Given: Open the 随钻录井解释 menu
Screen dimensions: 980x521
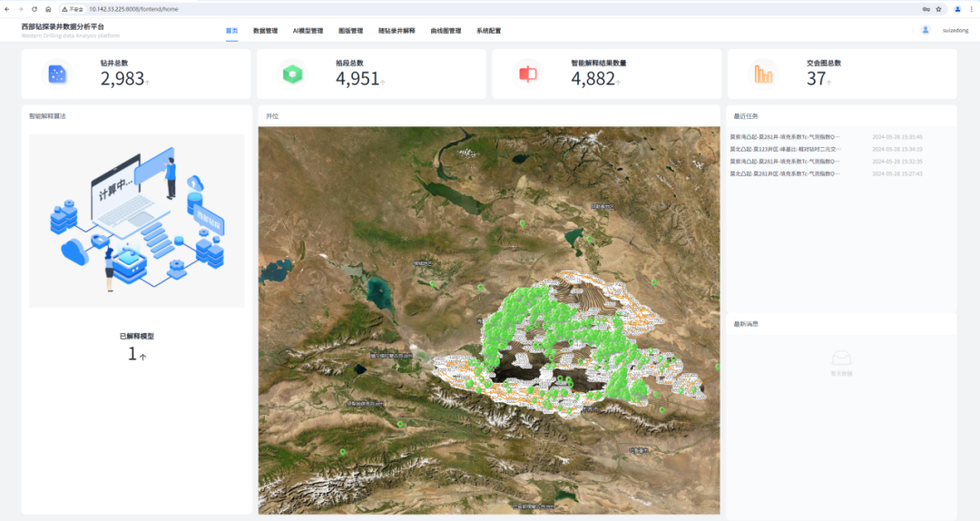Looking at the screenshot, I should pos(397,31).
